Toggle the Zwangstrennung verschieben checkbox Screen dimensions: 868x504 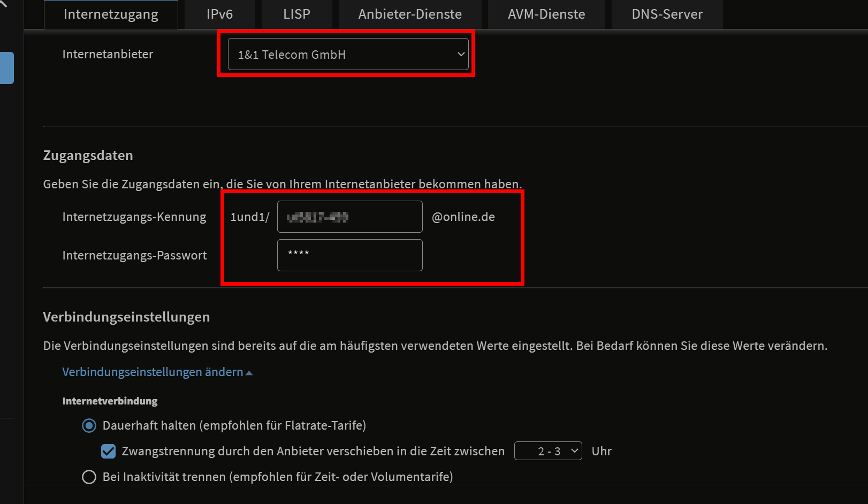[108, 451]
